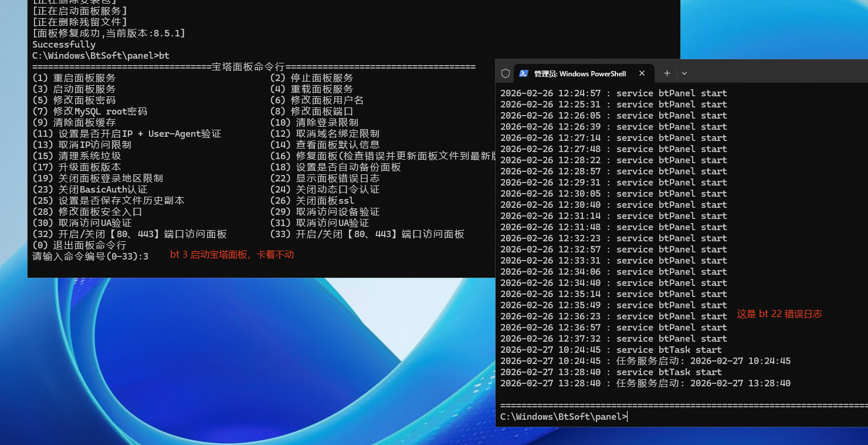Screen dimensions: 868x445
Task: Click the admin shield icon in Terminal titlebar
Action: tap(505, 73)
